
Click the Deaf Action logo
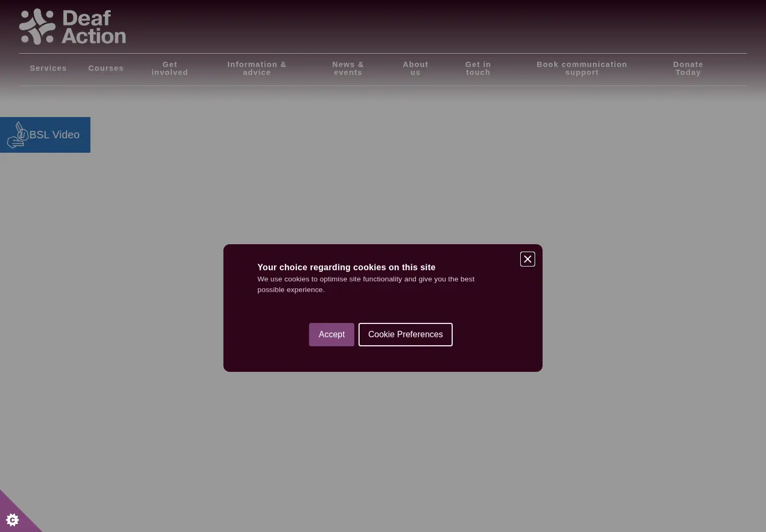(72, 27)
